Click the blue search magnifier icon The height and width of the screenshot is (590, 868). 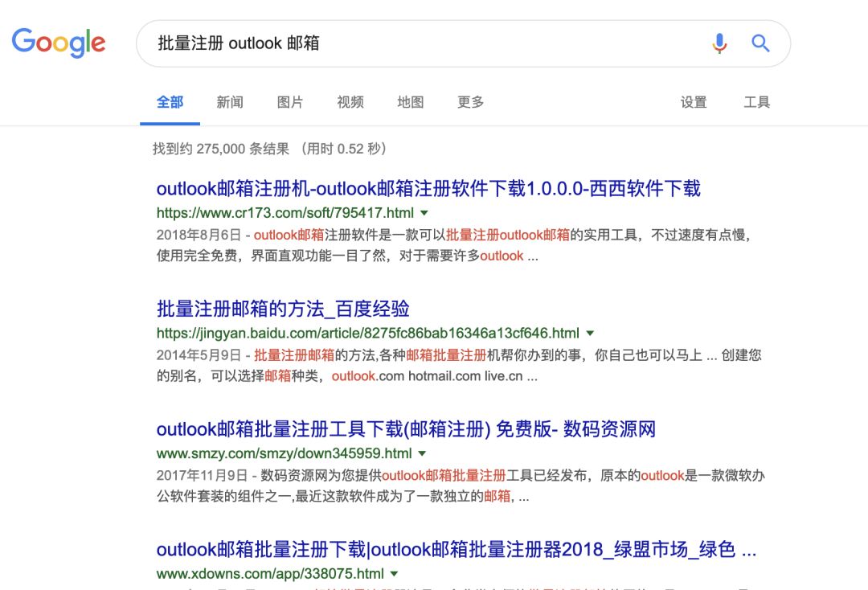click(760, 43)
